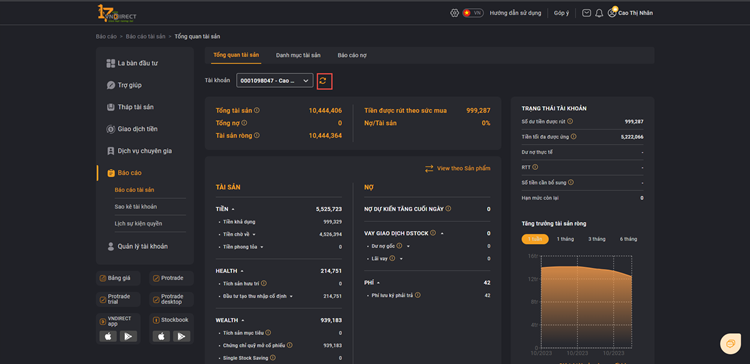Select the 1 tháng chart period
This screenshot has width=750, height=364.
(x=565, y=239)
